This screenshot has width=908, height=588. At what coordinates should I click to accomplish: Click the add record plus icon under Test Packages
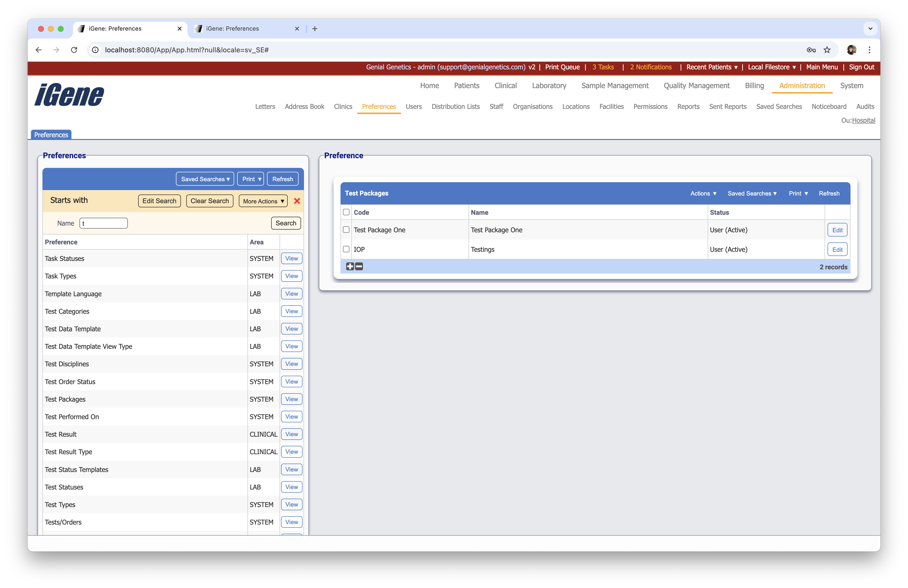350,266
